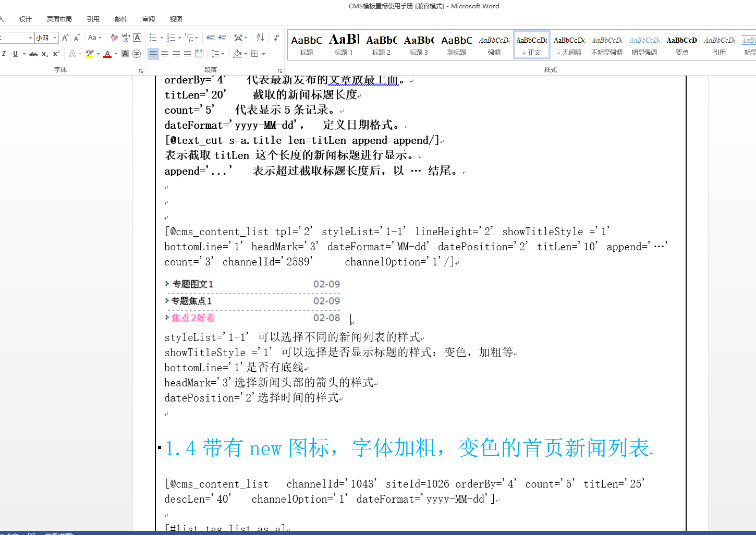Click the Increase Indent icon
The width and height of the screenshot is (756, 535).
pos(222,38)
